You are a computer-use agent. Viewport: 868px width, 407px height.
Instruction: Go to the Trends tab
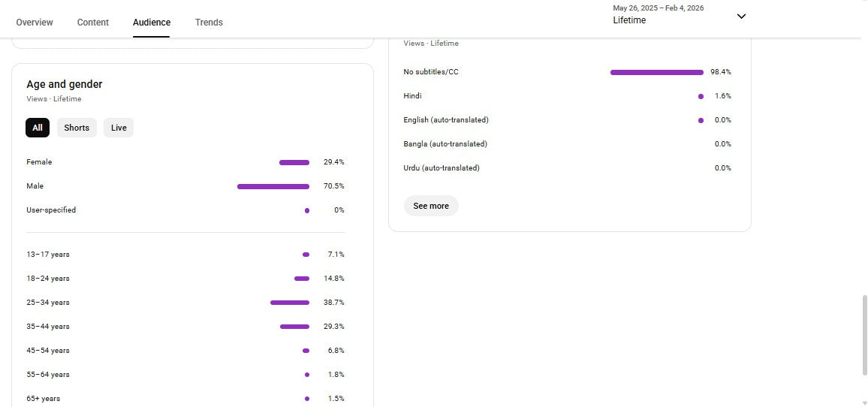click(209, 23)
